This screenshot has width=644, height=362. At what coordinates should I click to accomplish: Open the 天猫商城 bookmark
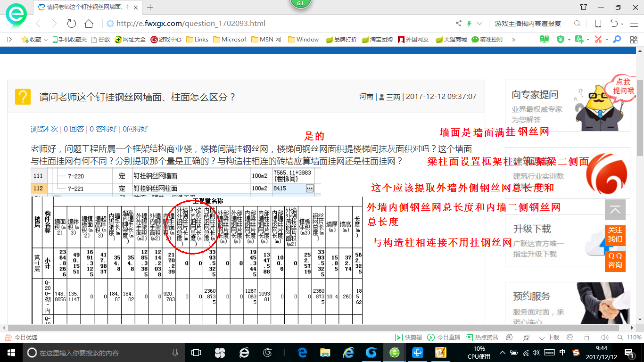[x=451, y=40]
